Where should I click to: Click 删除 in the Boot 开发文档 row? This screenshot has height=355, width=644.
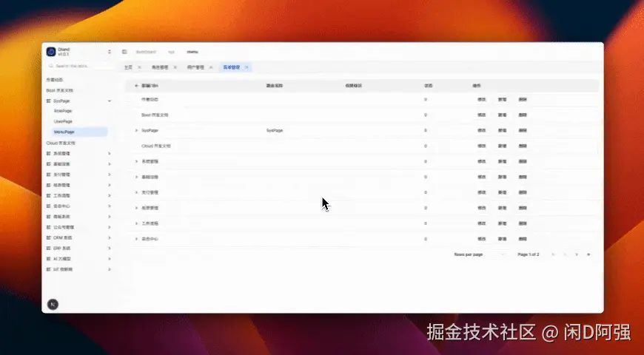pyautogui.click(x=523, y=115)
